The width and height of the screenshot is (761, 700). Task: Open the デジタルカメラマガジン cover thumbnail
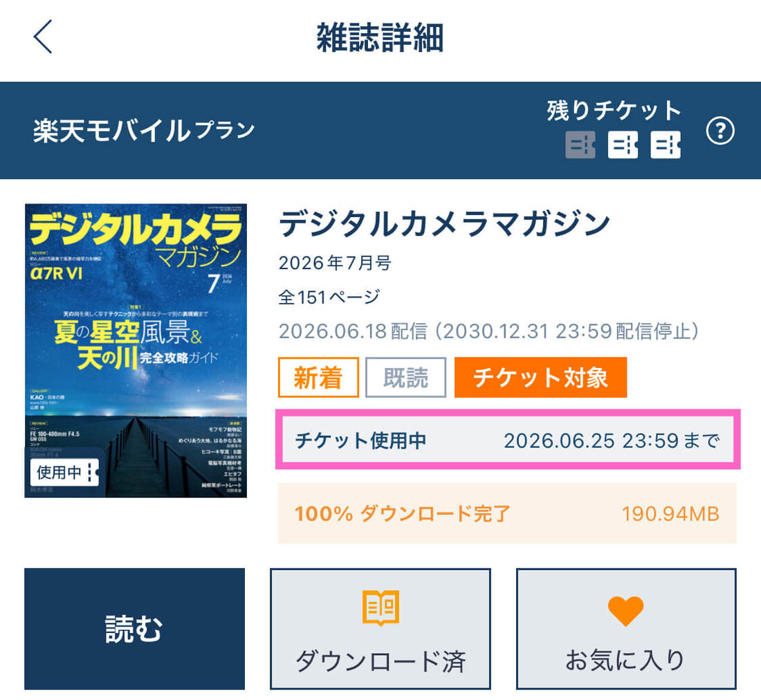click(x=136, y=350)
